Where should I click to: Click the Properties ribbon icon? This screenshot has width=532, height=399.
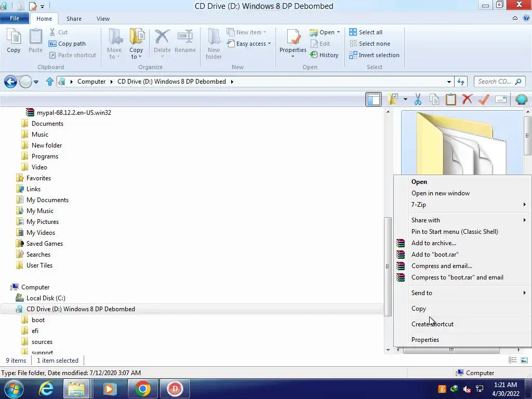point(293,41)
